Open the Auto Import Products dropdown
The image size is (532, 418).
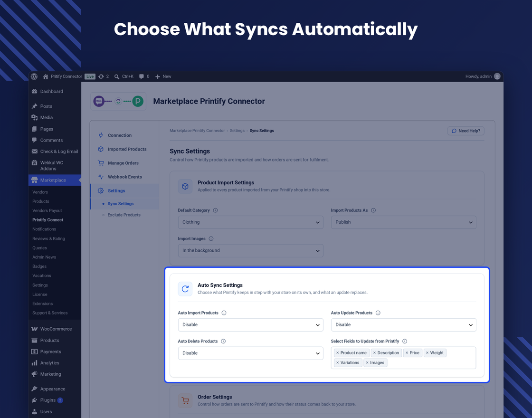click(x=251, y=325)
